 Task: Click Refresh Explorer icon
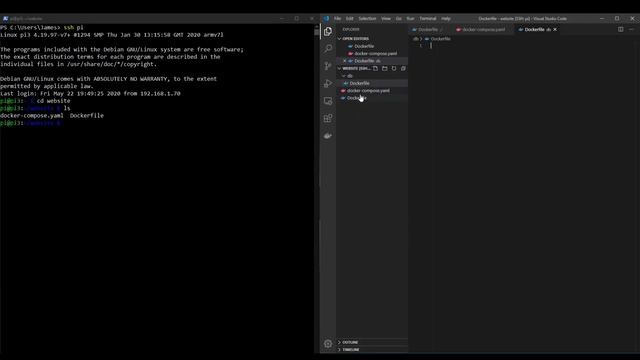click(x=394, y=69)
